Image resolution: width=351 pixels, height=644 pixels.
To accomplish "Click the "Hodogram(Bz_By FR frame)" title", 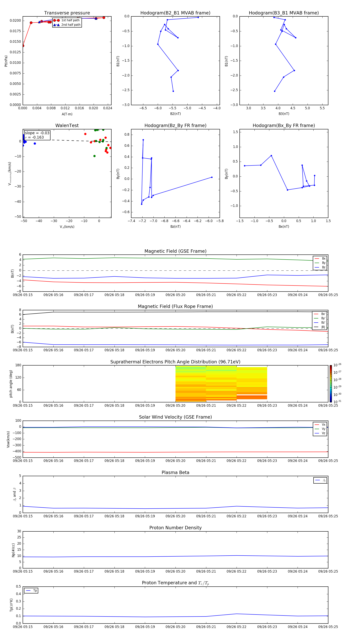I will pos(175,125).
